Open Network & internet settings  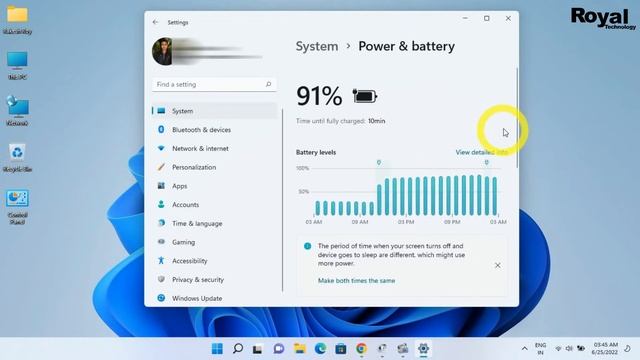point(215,149)
